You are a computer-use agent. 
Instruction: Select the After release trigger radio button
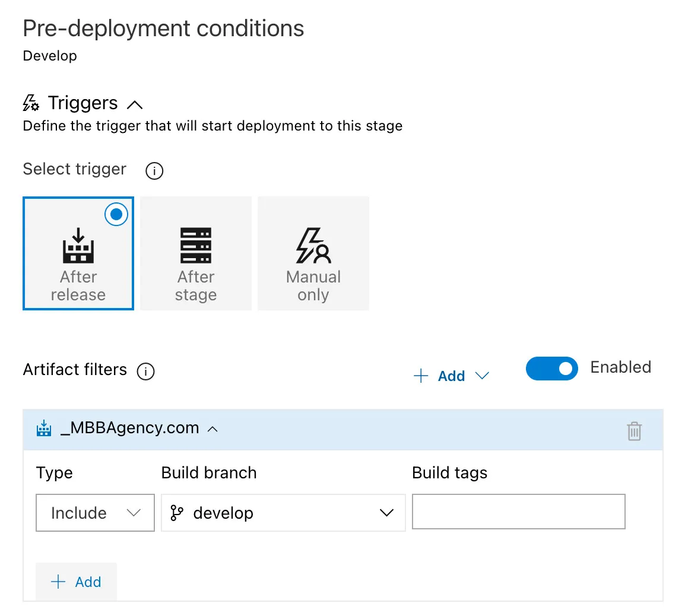click(116, 214)
